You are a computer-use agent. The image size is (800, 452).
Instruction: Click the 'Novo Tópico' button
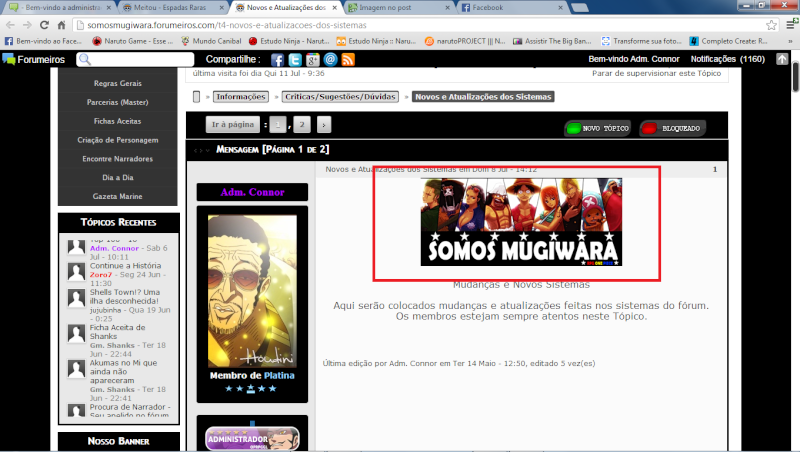pos(598,129)
